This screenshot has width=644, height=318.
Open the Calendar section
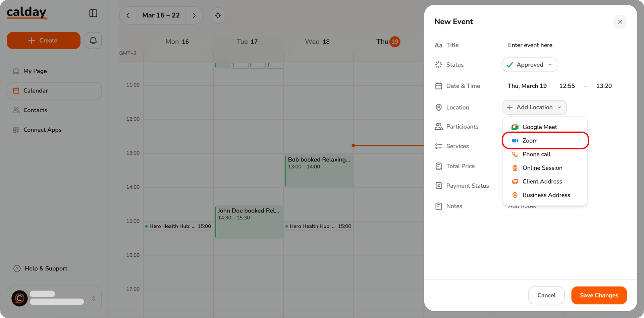pyautogui.click(x=36, y=90)
